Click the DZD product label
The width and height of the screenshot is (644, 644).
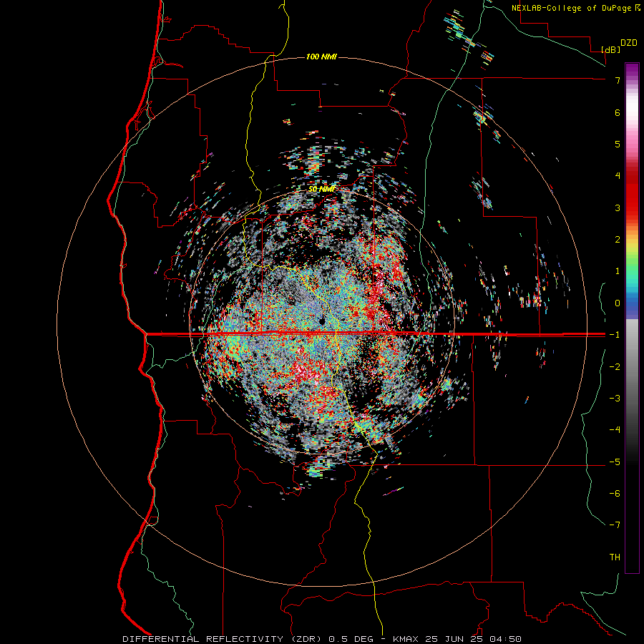pos(629,43)
